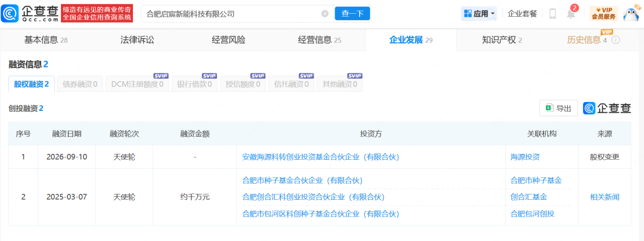The image size is (644, 241).
Task: Select the 股权融资 2 sub-tab
Action: tap(32, 84)
